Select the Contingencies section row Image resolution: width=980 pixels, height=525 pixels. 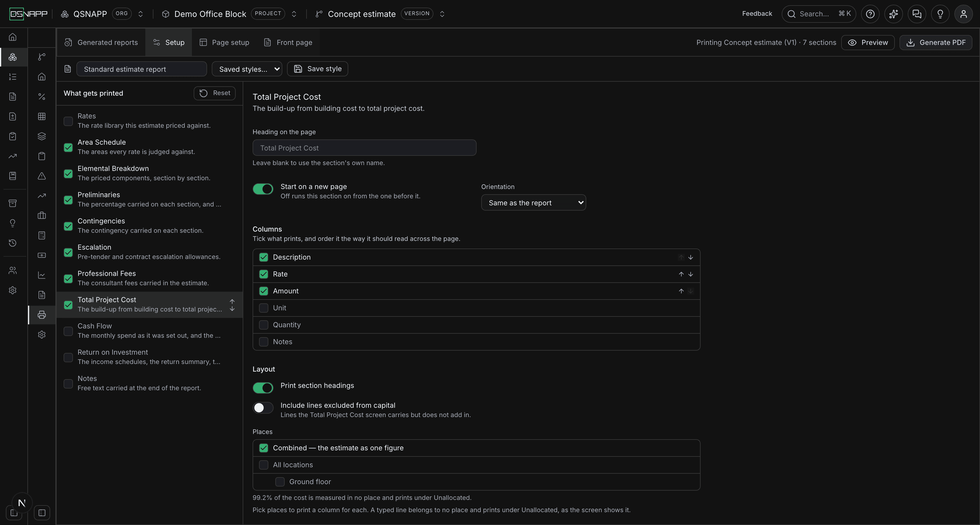click(150, 225)
